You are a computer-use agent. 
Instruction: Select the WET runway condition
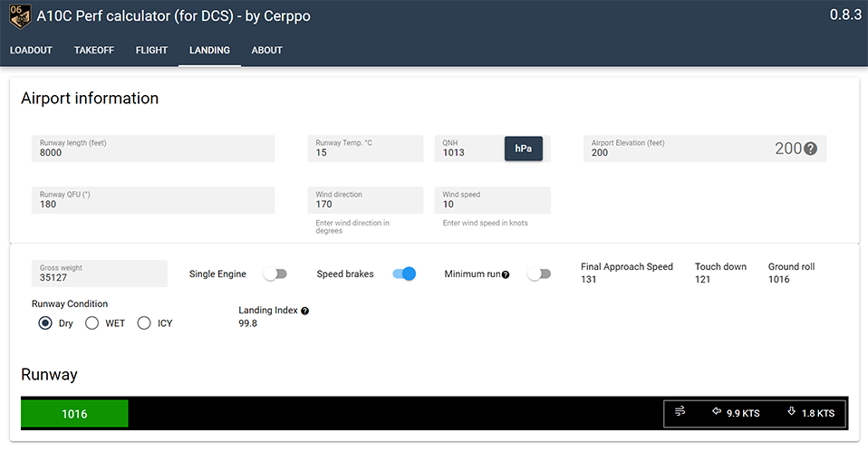click(92, 322)
